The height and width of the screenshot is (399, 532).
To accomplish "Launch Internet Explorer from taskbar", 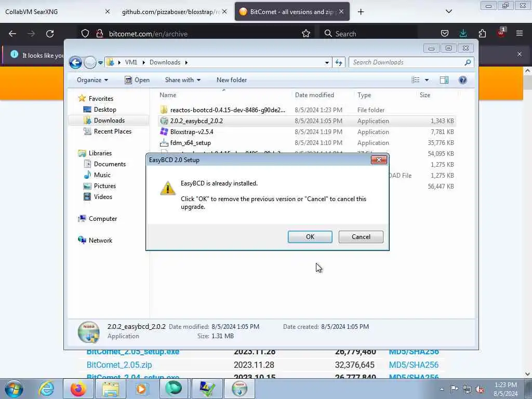I will point(46,389).
